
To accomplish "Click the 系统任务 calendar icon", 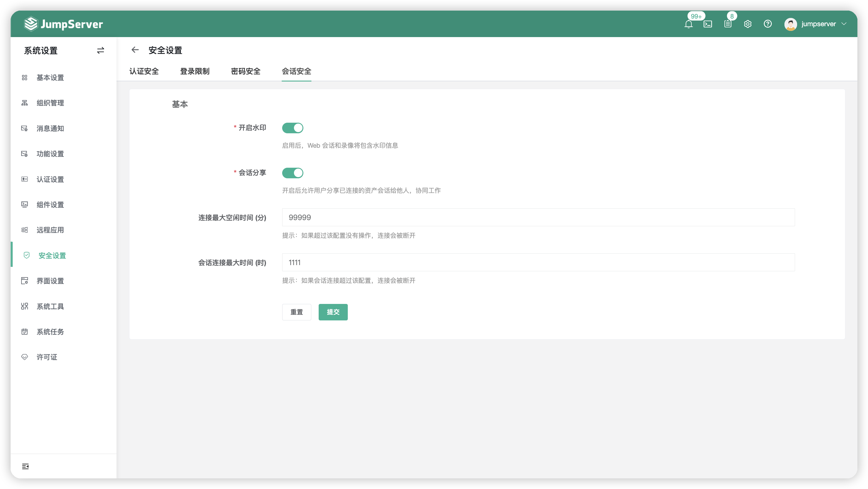I will pos(25,332).
